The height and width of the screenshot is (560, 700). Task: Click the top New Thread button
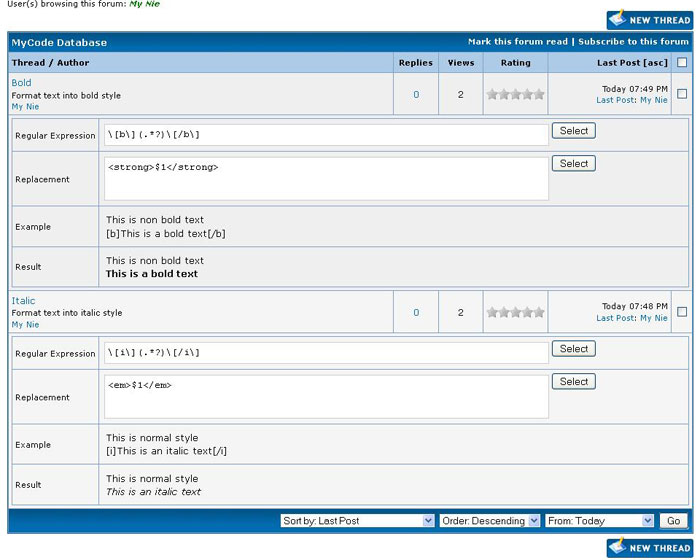click(648, 19)
